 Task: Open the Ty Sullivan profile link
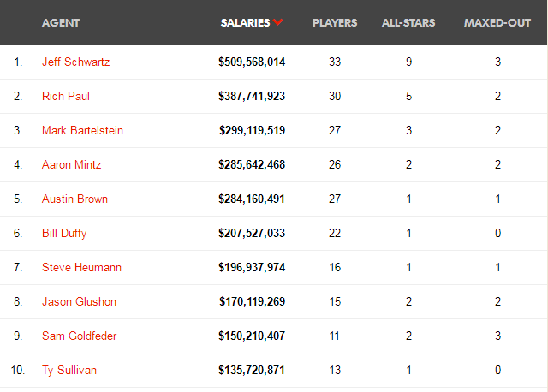pos(69,370)
